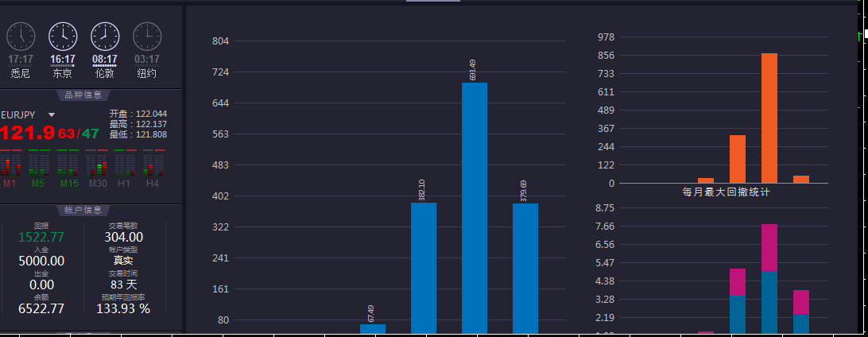Click the 开盘 value 122.044
The image size is (868, 337).
coord(152,114)
